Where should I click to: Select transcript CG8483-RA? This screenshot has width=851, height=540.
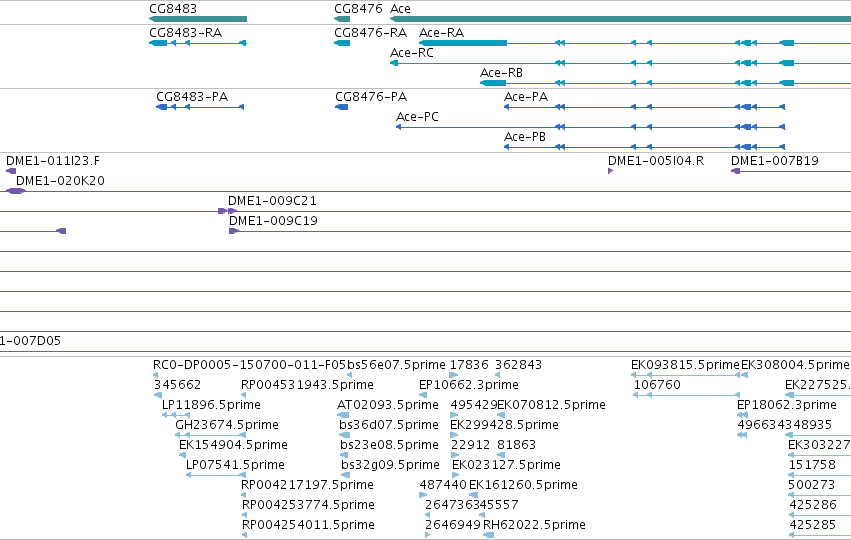click(185, 33)
